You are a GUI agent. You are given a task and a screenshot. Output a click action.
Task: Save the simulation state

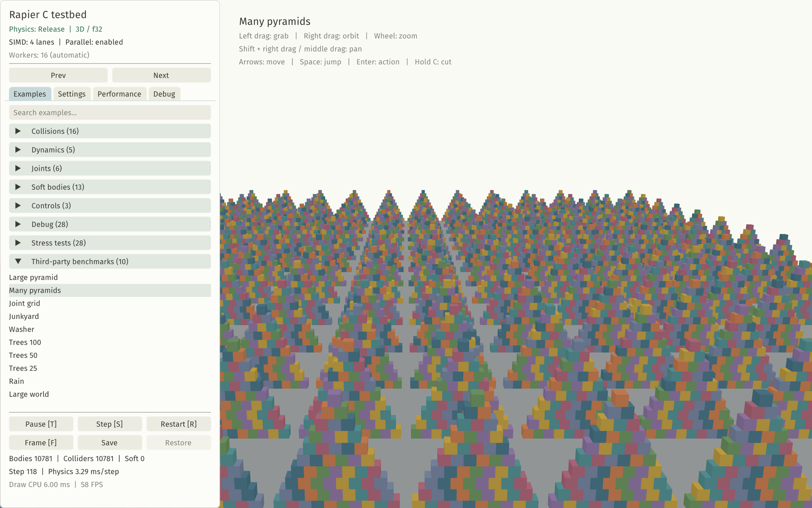click(110, 443)
